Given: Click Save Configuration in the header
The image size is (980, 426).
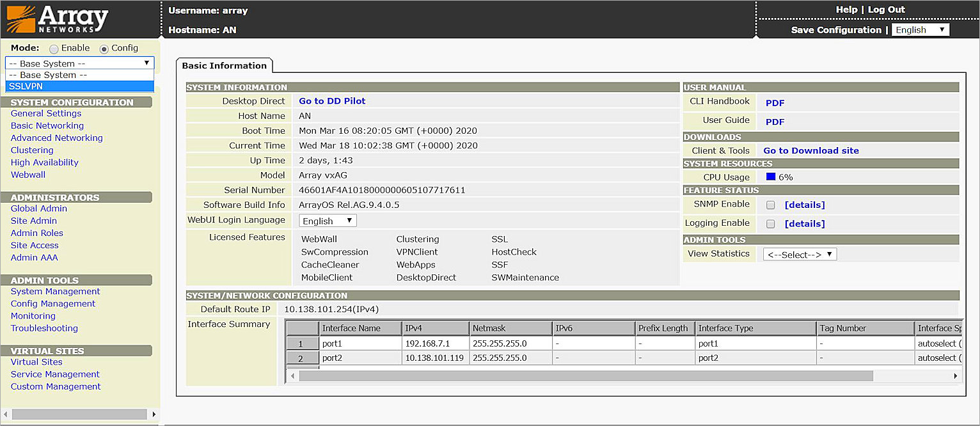Looking at the screenshot, I should (x=835, y=30).
